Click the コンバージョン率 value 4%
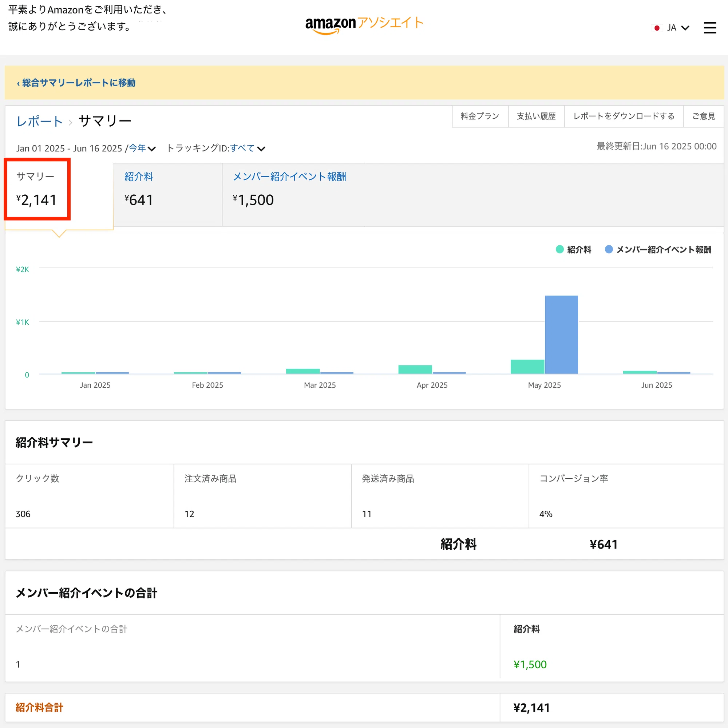Image resolution: width=728 pixels, height=728 pixels. click(546, 514)
